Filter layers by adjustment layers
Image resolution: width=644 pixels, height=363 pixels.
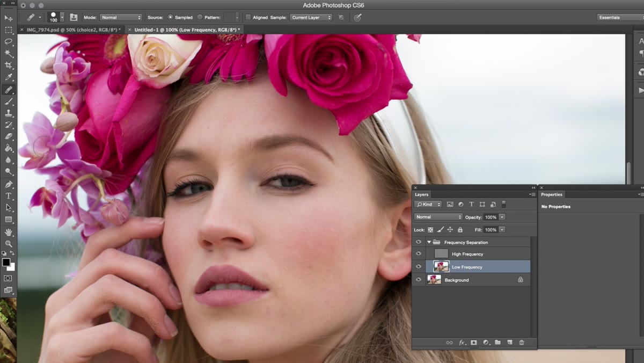pos(460,205)
